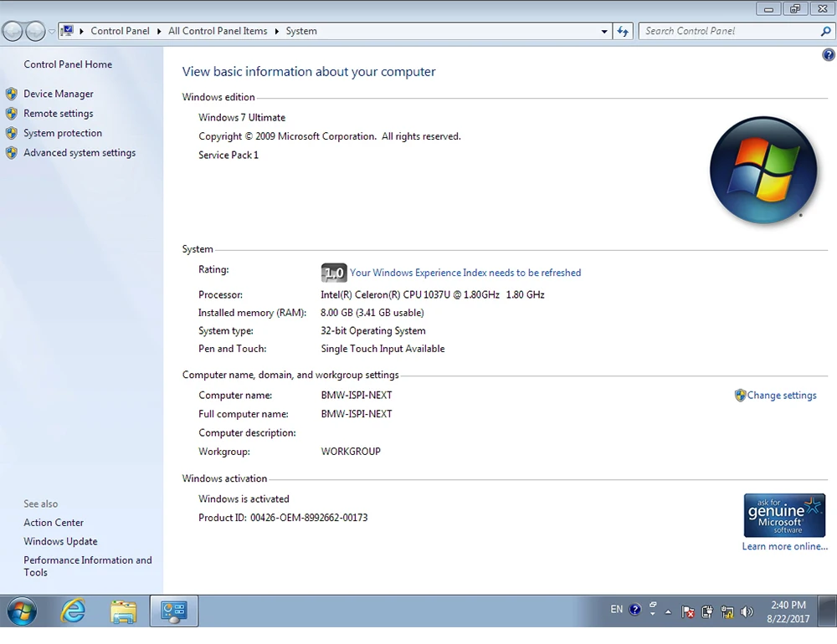Click Intel(R) Celeron(R) CPU 1037U processor text
The height and width of the screenshot is (644, 837).
[433, 294]
